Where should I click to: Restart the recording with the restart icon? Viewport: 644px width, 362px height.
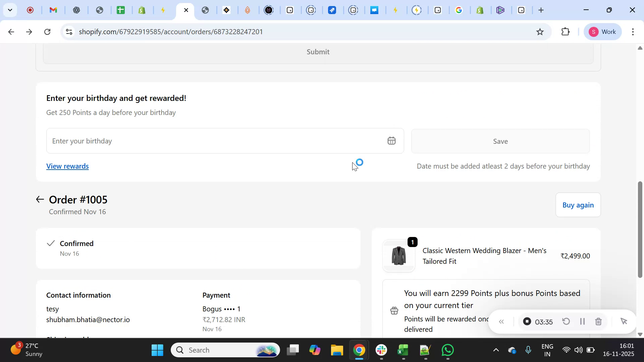point(566,321)
